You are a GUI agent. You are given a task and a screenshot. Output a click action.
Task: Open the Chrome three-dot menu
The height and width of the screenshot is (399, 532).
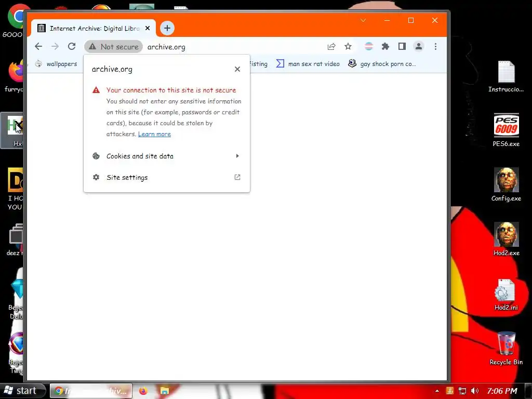click(x=436, y=46)
